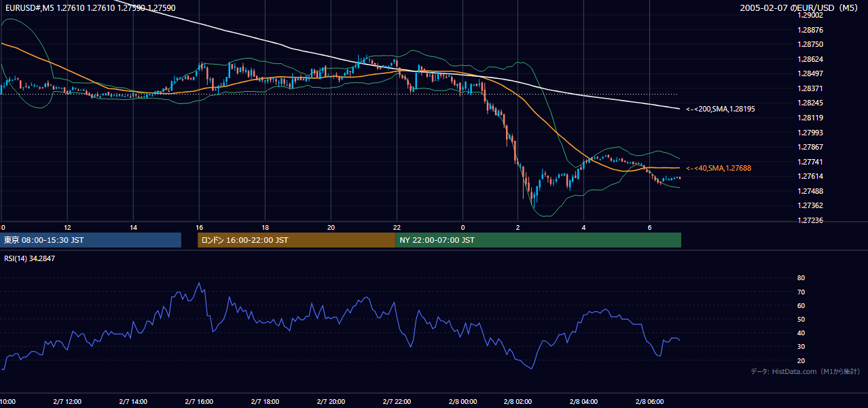Click price scale value 1.27488
Viewport: 868px width, 408px height.
[810, 191]
